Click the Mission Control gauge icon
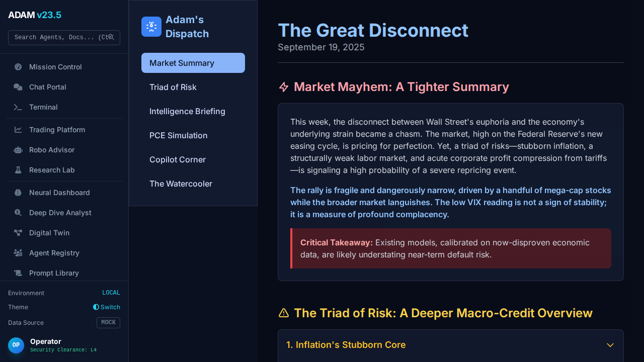The image size is (644, 362). [18, 67]
